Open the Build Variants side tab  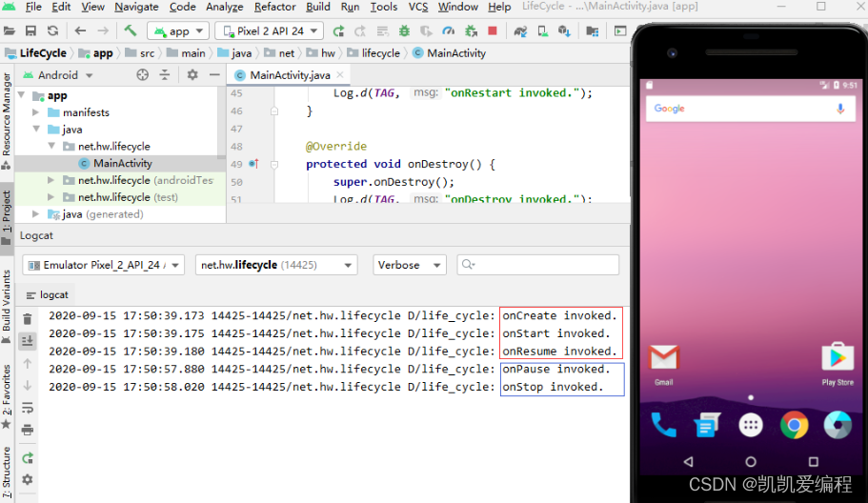7,306
